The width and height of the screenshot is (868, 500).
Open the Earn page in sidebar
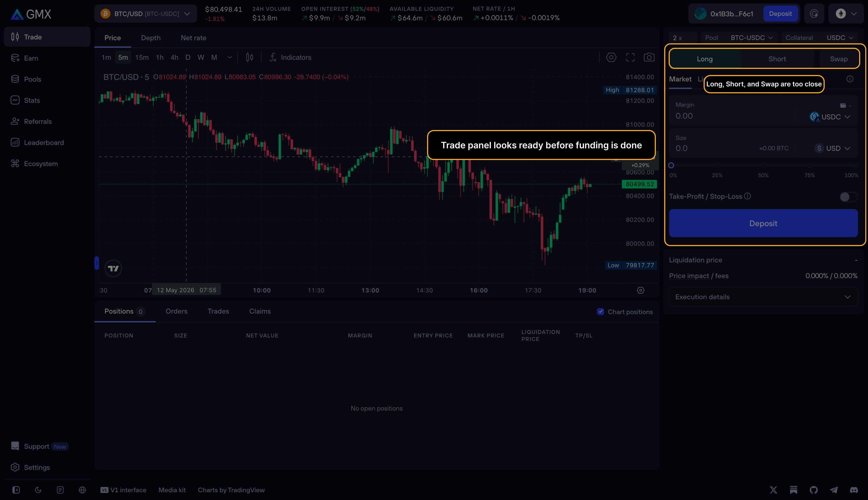click(x=47, y=58)
